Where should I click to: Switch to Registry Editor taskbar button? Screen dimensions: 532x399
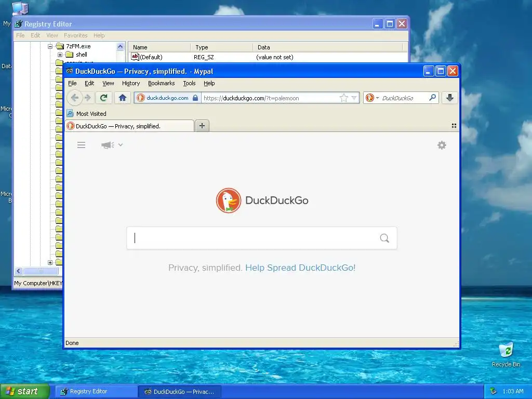point(96,392)
